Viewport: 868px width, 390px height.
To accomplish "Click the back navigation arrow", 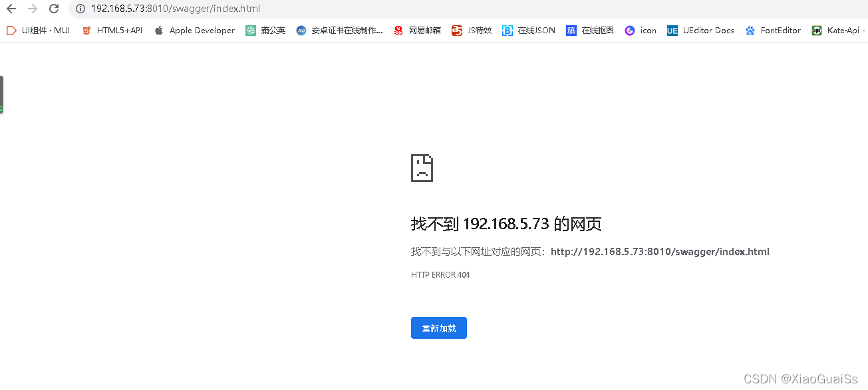I will [x=12, y=9].
